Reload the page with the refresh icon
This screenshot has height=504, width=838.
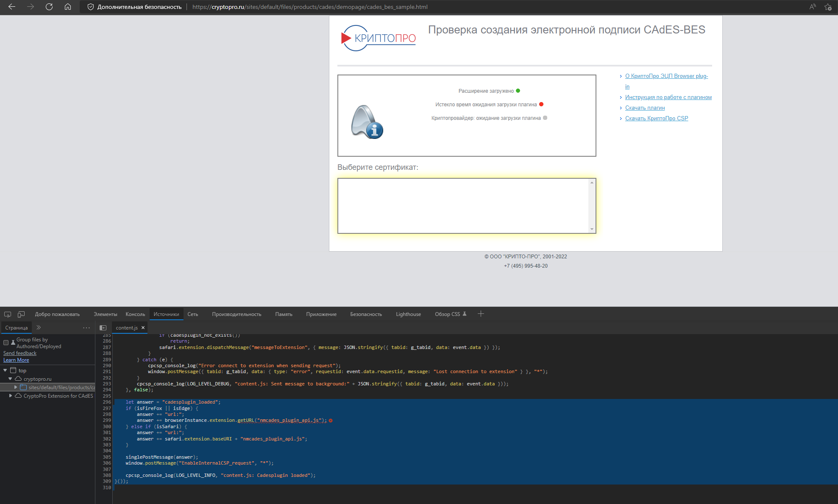[x=49, y=7]
